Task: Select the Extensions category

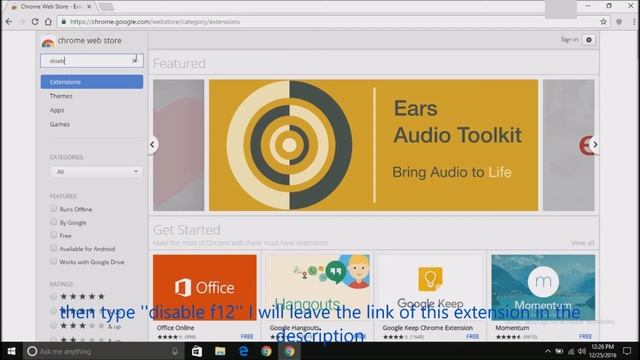Action: [x=92, y=82]
